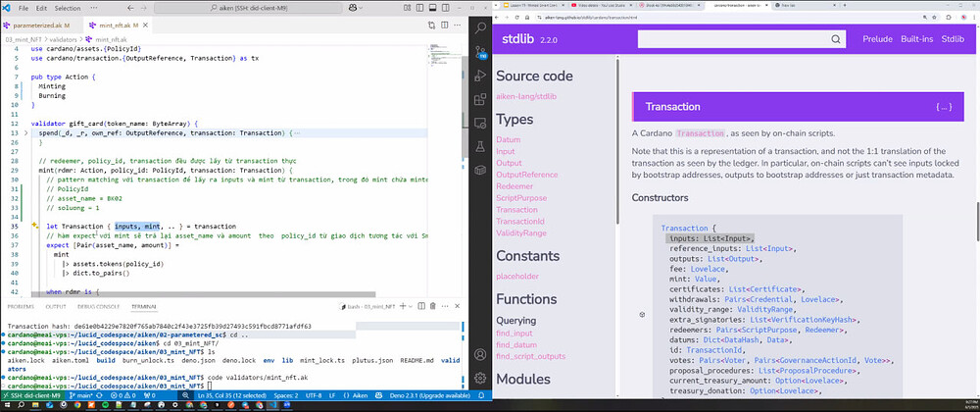Split terminal icon in panel
The image size is (980, 412).
420,306
